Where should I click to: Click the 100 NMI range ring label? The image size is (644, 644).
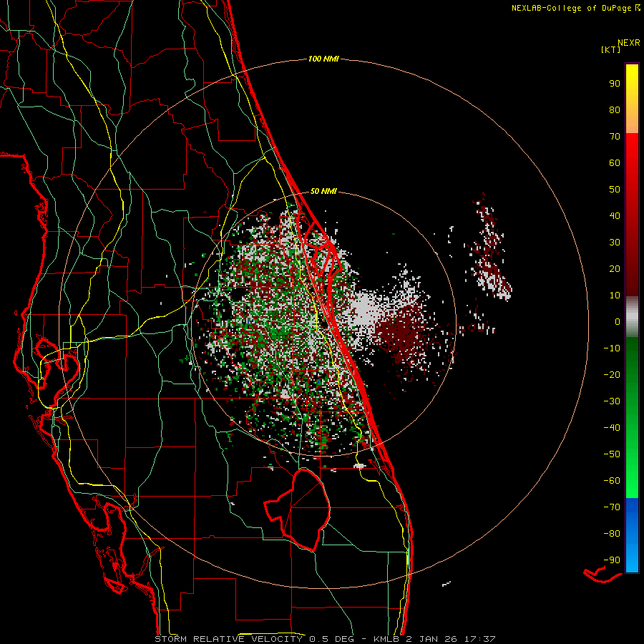[x=323, y=59]
